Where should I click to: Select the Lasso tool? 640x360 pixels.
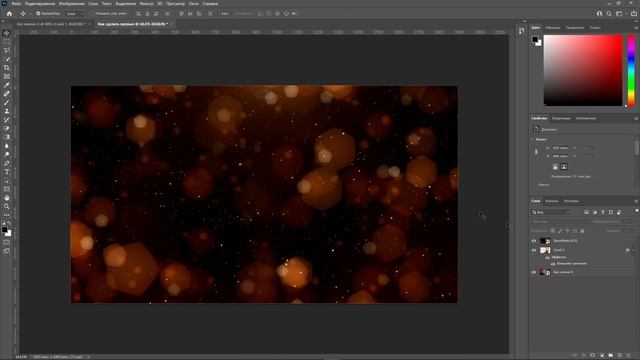tap(7, 50)
